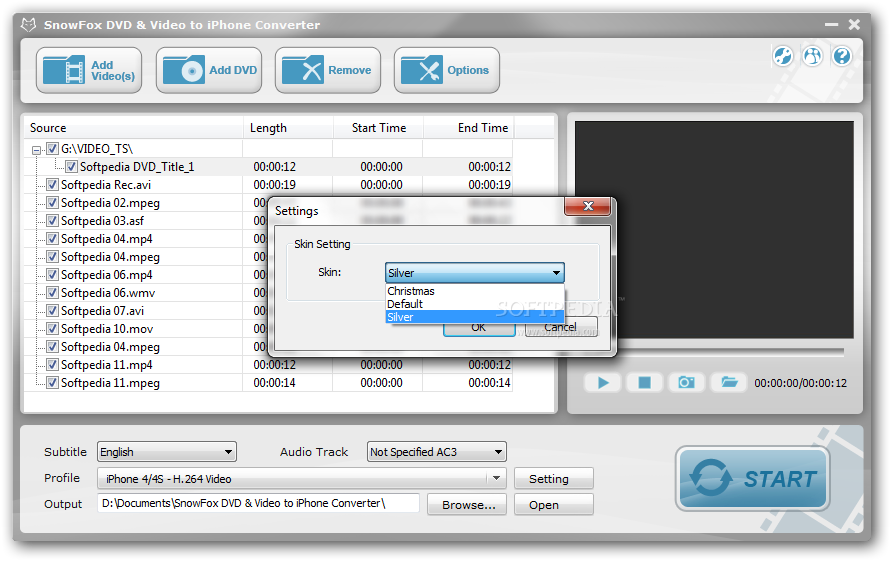Viewport: 891px width, 561px height.
Task: Open the Subtitle English dropdown
Action: 166,452
